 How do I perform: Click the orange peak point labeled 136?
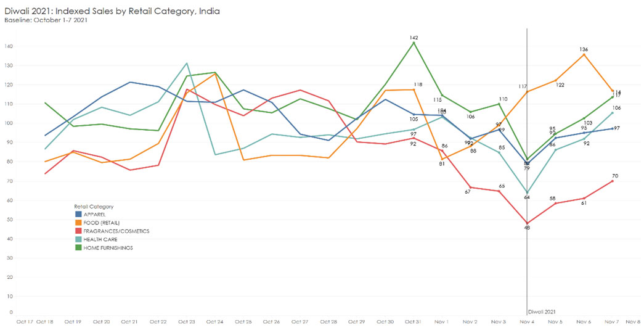pyautogui.click(x=584, y=54)
